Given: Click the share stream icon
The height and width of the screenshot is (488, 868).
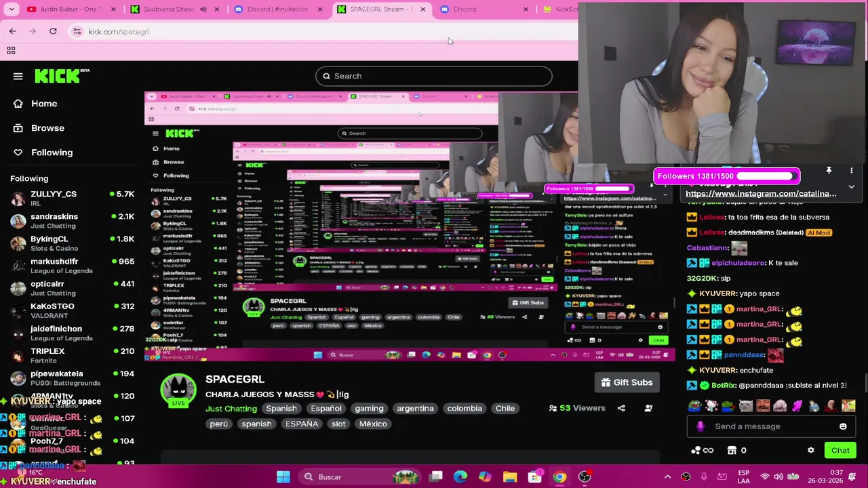Looking at the screenshot, I should click(x=621, y=408).
